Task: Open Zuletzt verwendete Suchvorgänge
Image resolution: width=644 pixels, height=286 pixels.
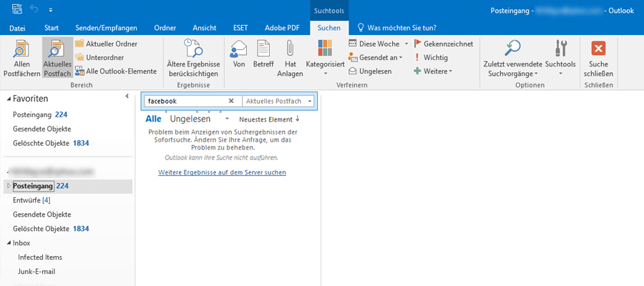Action: [512, 58]
